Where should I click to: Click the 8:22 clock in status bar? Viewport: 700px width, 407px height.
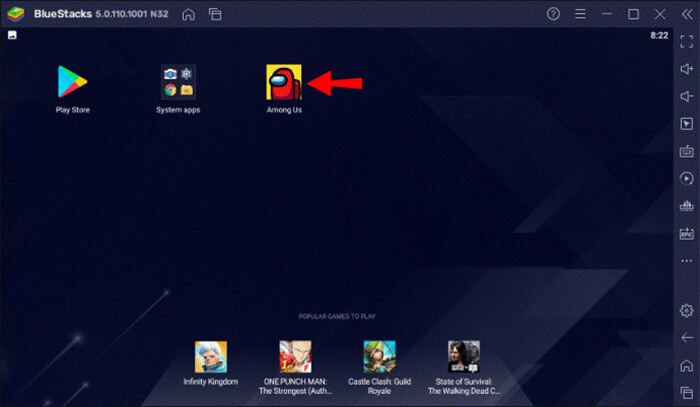coord(659,35)
